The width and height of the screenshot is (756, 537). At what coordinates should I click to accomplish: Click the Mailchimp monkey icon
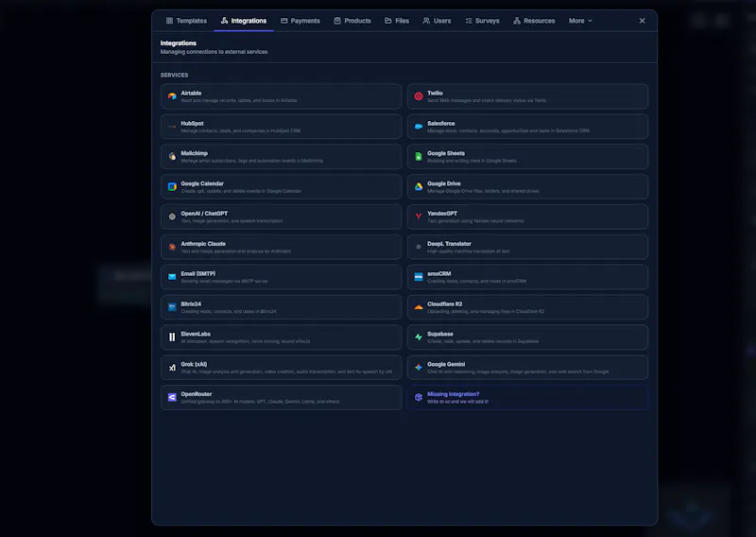(x=172, y=156)
